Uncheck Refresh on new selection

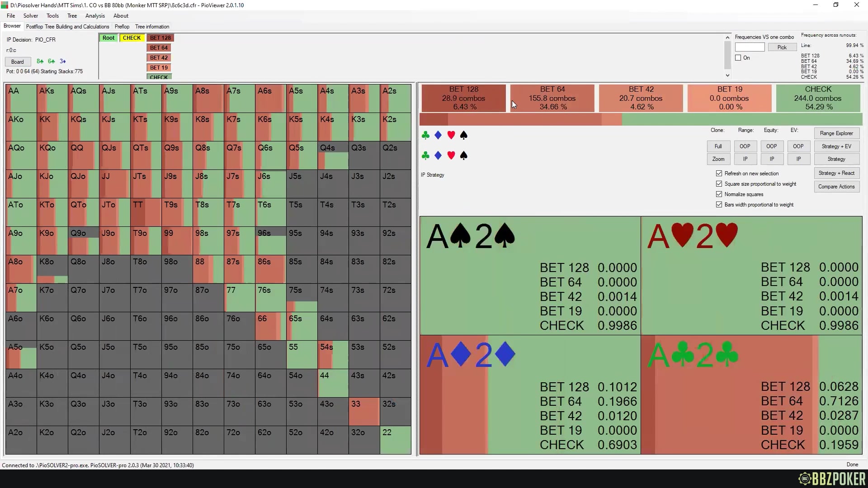click(719, 174)
